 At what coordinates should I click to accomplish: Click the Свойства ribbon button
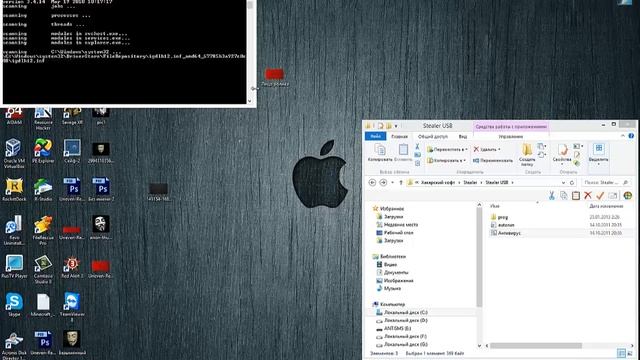pyautogui.click(x=562, y=154)
